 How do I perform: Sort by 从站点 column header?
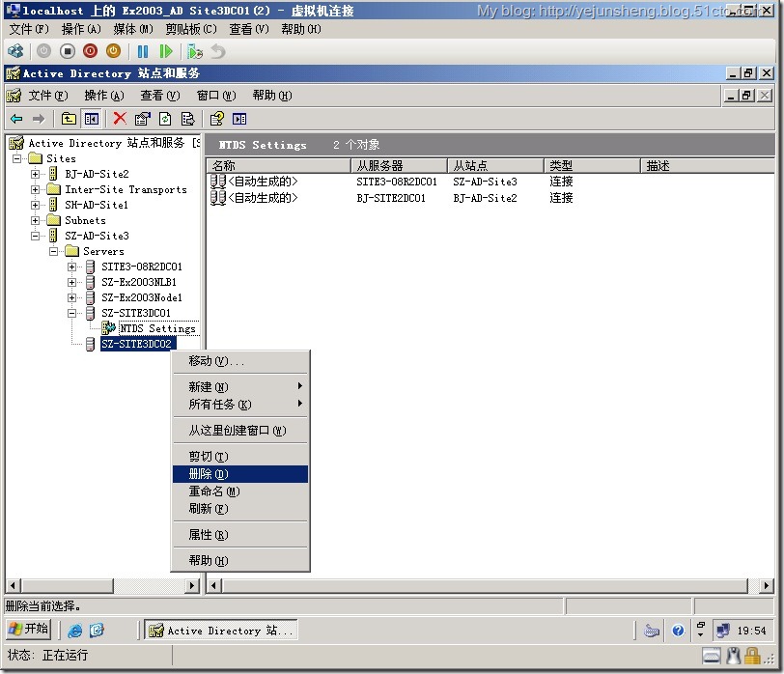(x=495, y=165)
